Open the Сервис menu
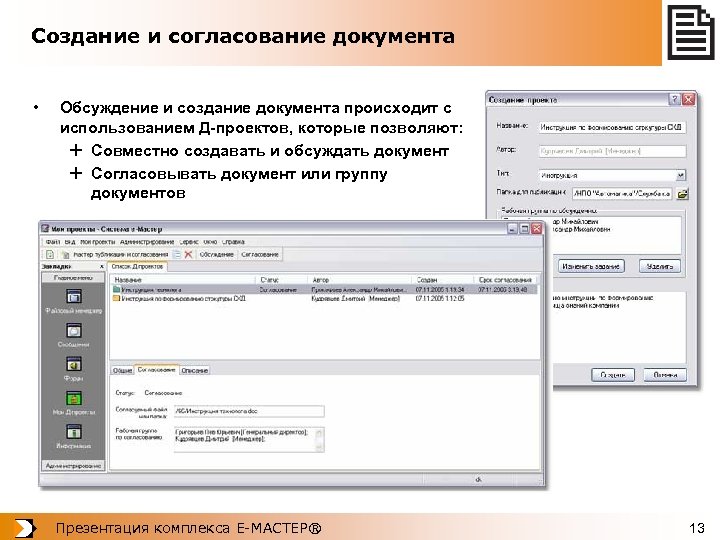 tap(189, 242)
